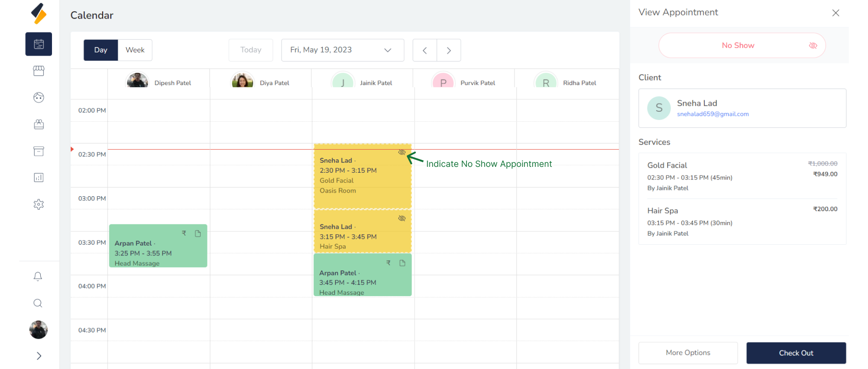Click the search magnifier icon
This screenshot has width=868, height=369.
38,303
